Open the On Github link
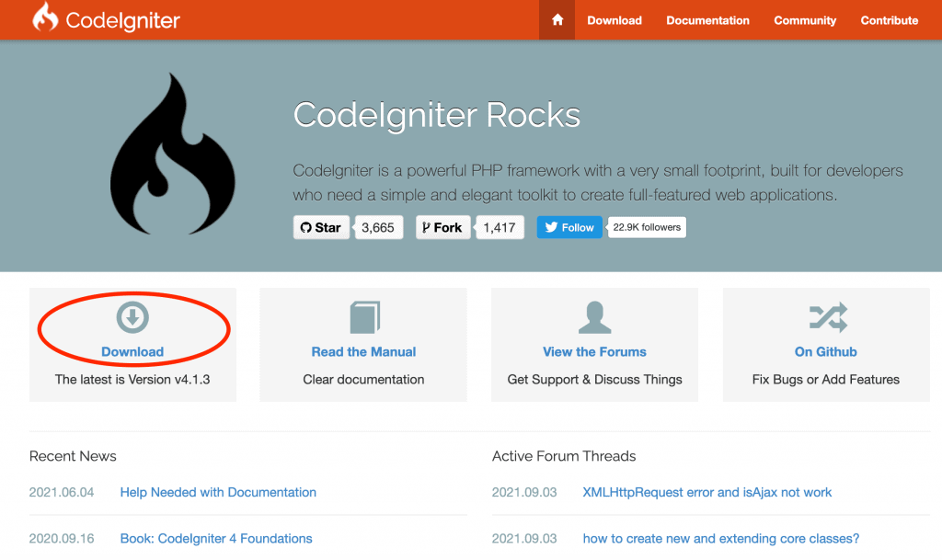 [x=825, y=352]
